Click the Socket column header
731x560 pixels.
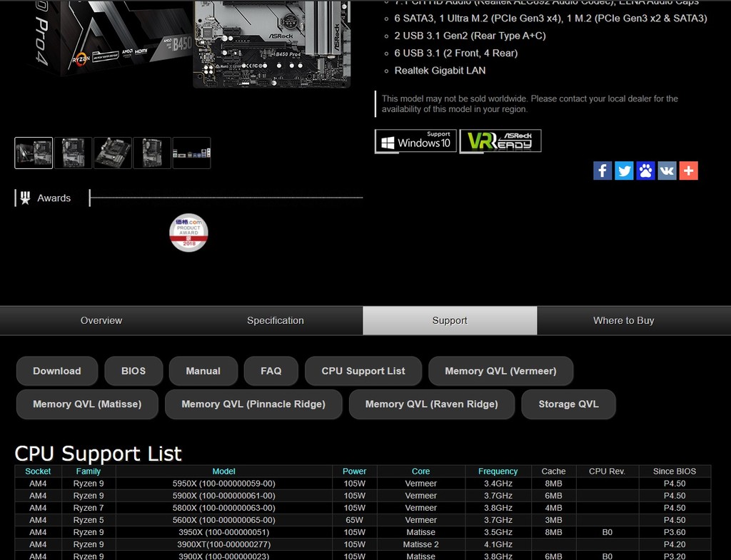pyautogui.click(x=38, y=472)
